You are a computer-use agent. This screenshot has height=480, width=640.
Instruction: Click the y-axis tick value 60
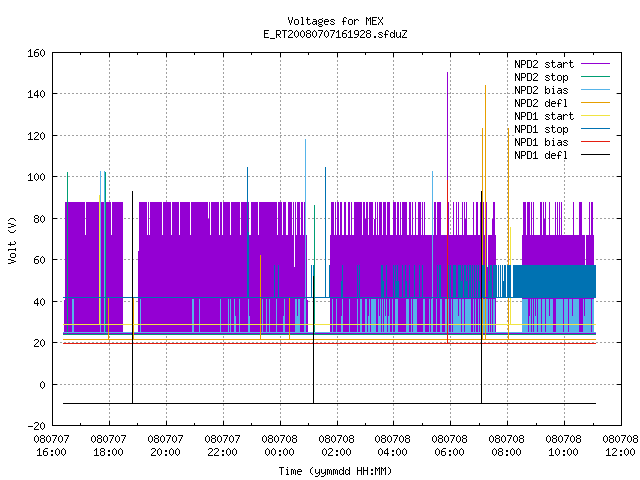coord(39,260)
